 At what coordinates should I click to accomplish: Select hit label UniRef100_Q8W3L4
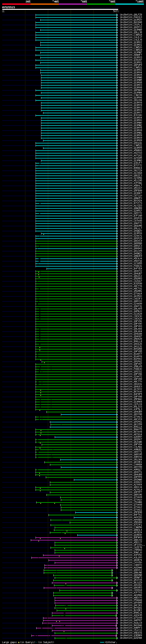point(131,530)
